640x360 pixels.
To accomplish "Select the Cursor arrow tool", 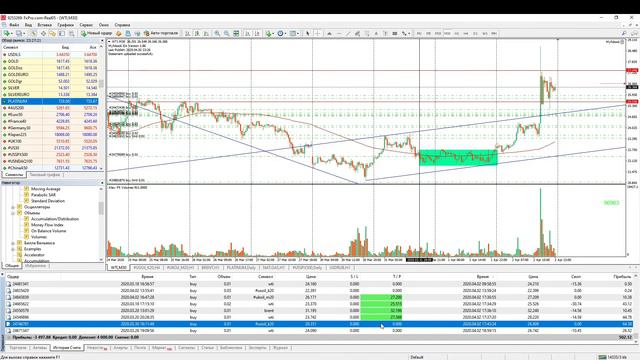I will click(308, 33).
